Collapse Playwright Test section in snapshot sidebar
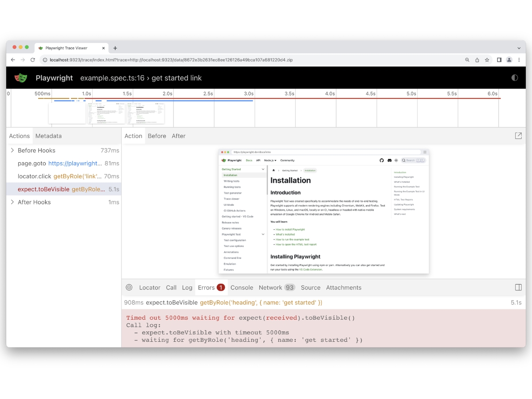The height and width of the screenshot is (399, 532). pos(263,234)
